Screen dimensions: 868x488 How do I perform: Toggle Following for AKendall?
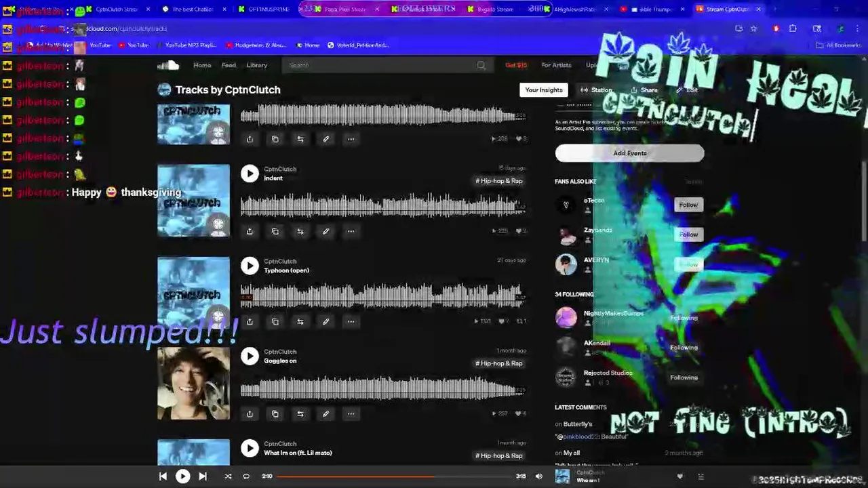pyautogui.click(x=684, y=348)
